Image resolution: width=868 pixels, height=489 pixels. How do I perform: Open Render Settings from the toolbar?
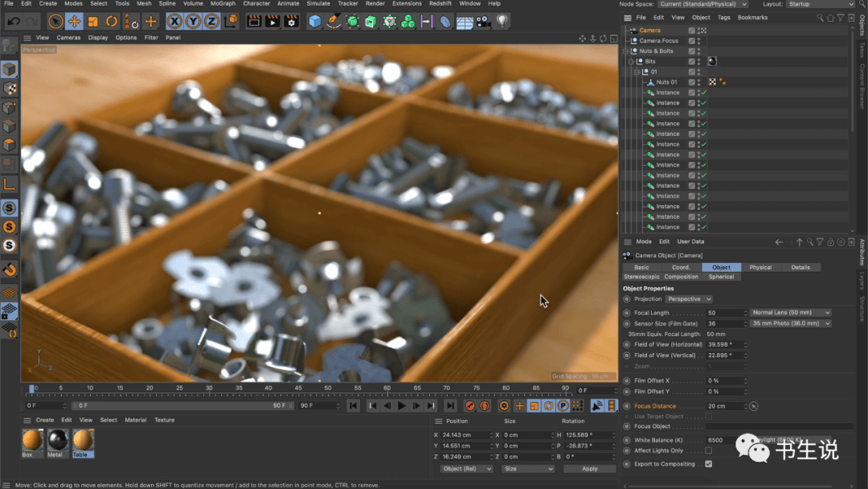(291, 20)
